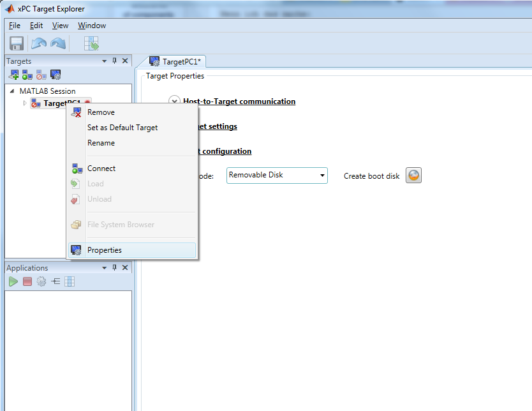Click the Targets panel title
The width and height of the screenshot is (532, 411).
tap(18, 61)
